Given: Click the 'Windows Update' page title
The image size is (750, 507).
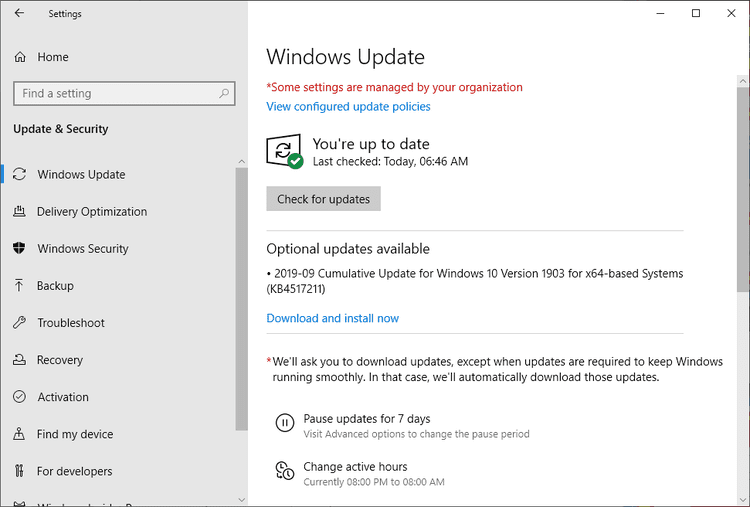Looking at the screenshot, I should click(x=345, y=57).
